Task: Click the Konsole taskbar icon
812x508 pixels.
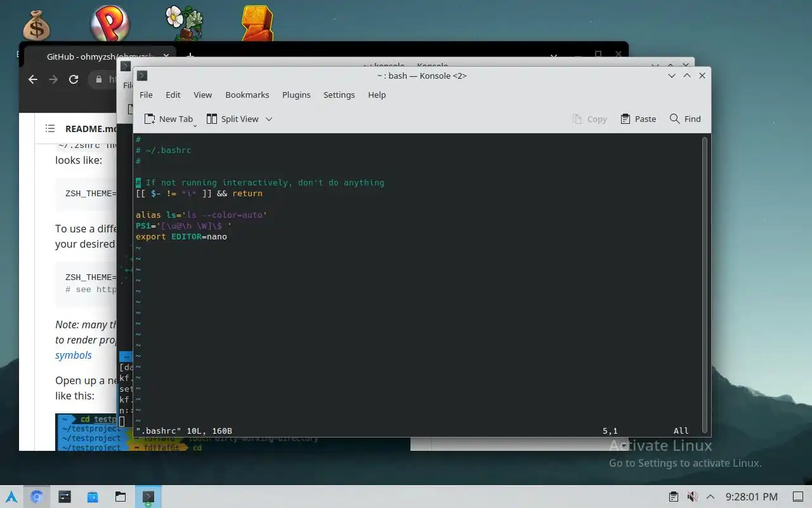Action: [148, 497]
